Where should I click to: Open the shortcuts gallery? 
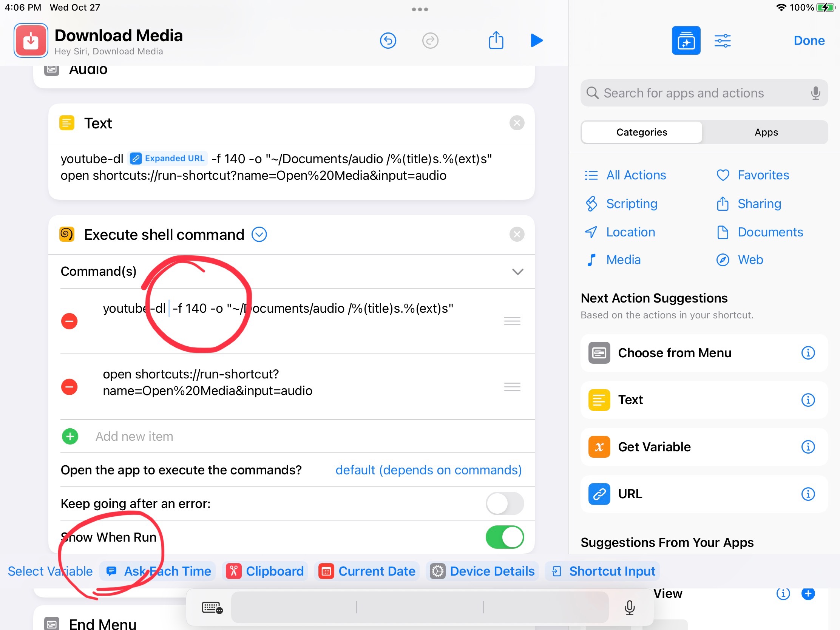pyautogui.click(x=686, y=40)
